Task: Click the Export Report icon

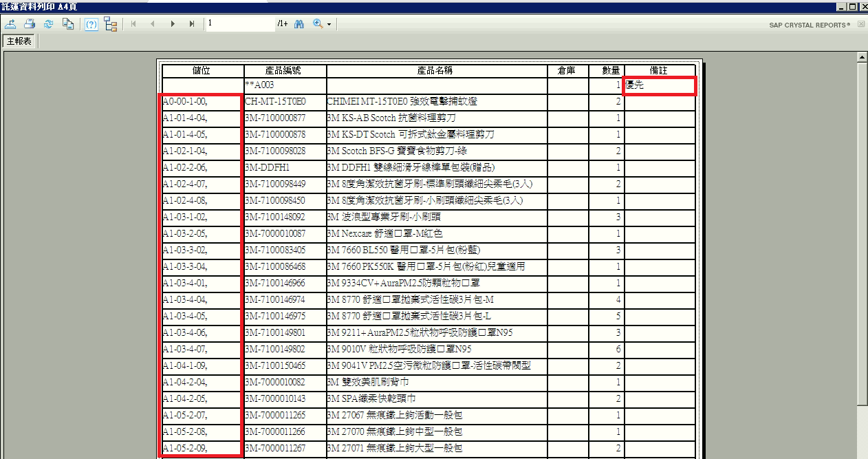Action: click(x=10, y=24)
